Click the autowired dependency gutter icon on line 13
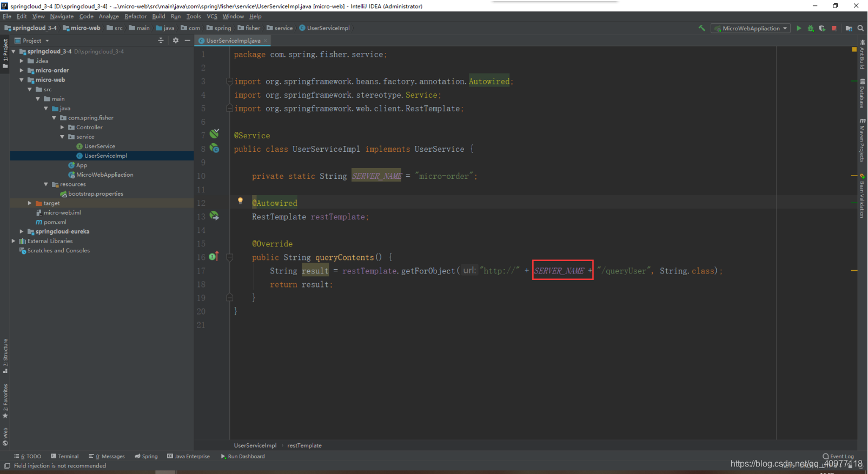The image size is (868, 474). coord(215,216)
